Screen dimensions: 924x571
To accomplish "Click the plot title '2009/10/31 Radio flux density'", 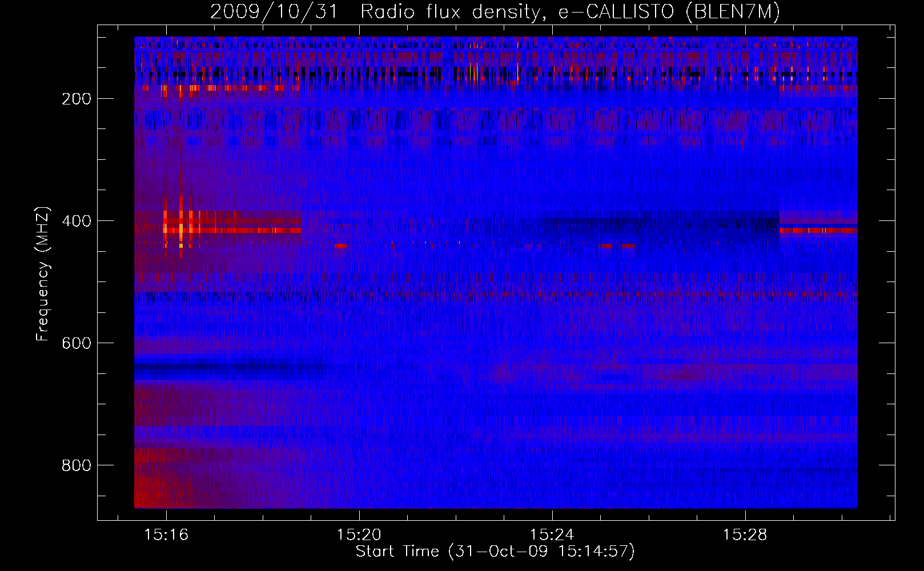I will 495,11.
